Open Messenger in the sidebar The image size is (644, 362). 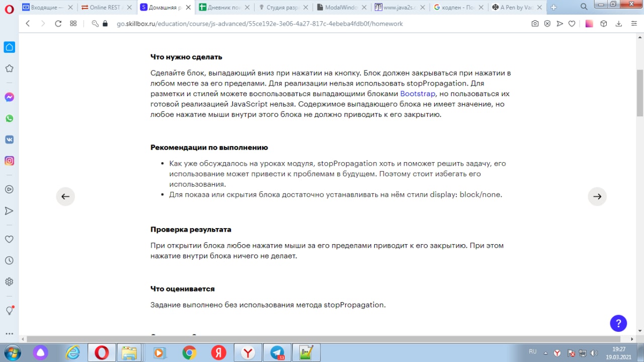tap(9, 97)
